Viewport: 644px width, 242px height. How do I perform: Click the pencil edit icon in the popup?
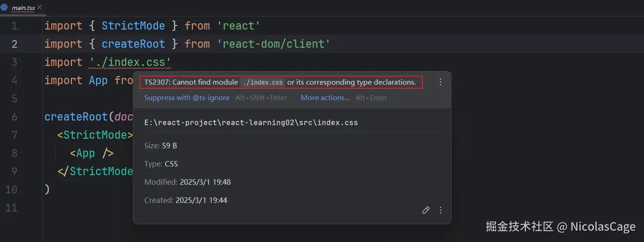[426, 210]
